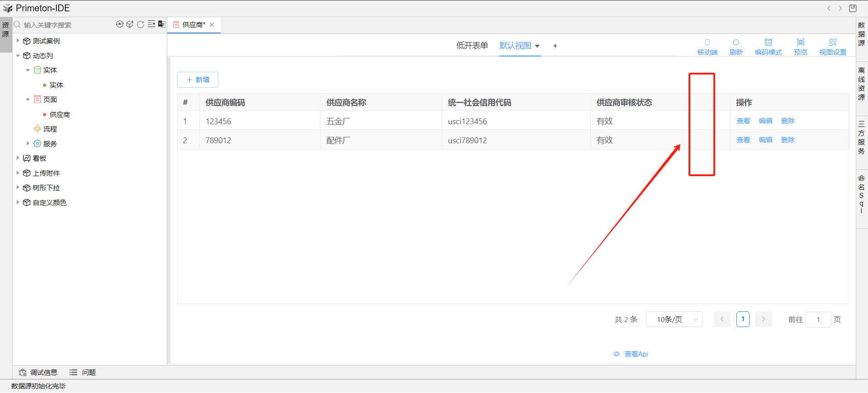This screenshot has width=868, height=393.
Task: Collapse the 动态列 tree node
Action: point(18,56)
